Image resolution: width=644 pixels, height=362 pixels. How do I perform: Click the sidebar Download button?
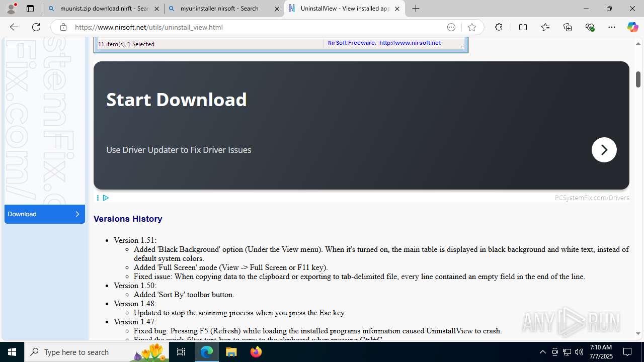pyautogui.click(x=45, y=214)
